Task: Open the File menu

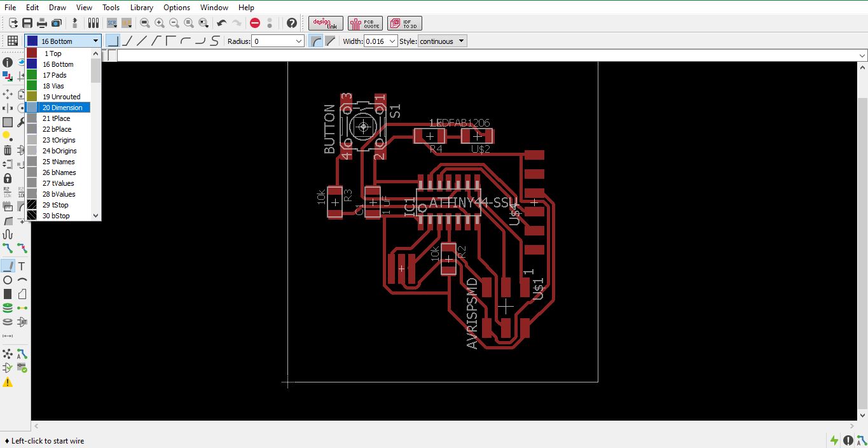Action: click(10, 8)
